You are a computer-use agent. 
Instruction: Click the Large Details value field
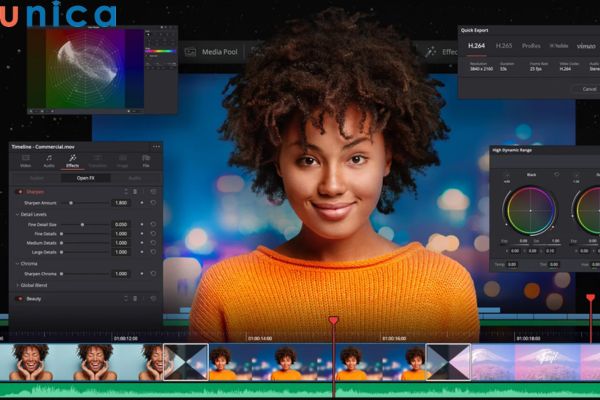121,252
